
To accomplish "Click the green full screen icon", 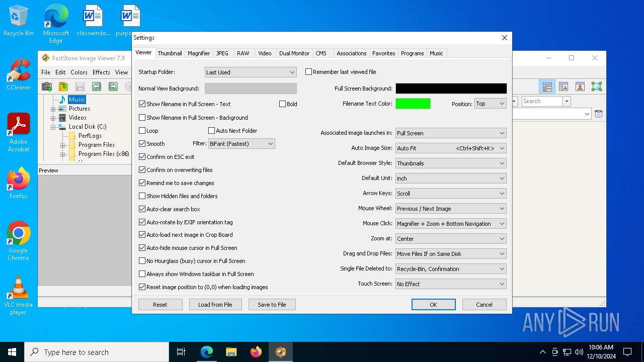I will (597, 86).
